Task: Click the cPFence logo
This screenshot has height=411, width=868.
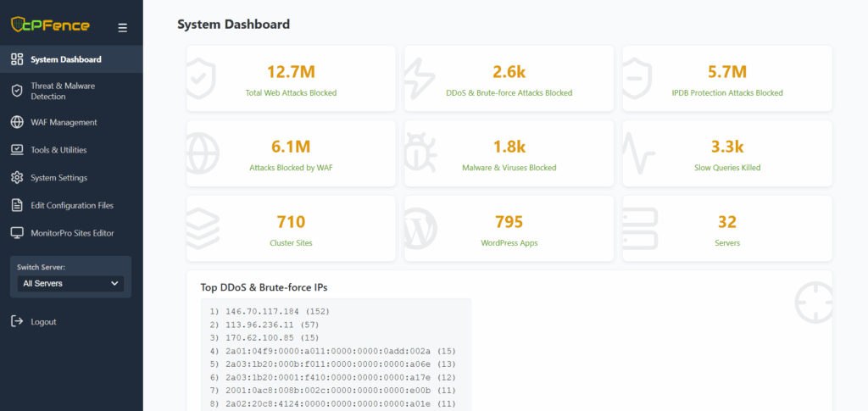Action: tap(53, 24)
